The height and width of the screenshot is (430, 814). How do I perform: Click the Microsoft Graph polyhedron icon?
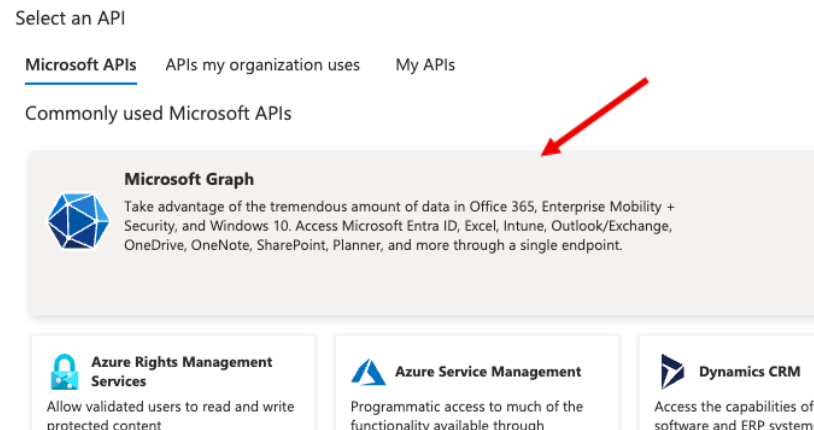pos(78,221)
